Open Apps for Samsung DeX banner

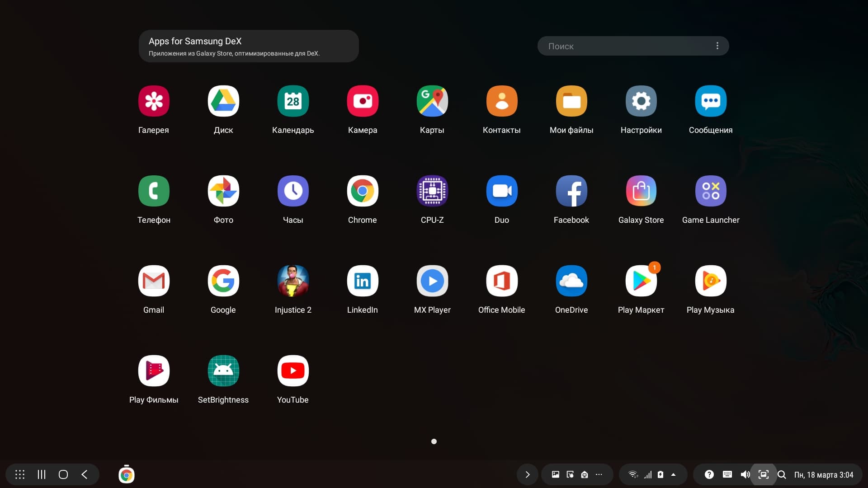pyautogui.click(x=249, y=46)
